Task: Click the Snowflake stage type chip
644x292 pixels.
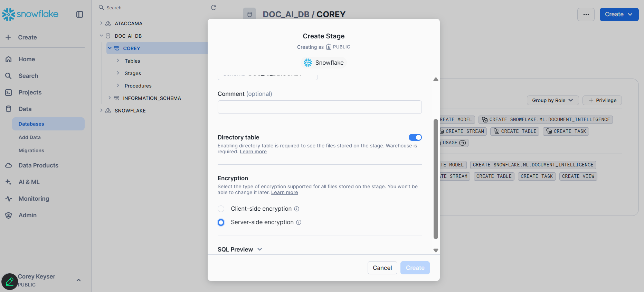Action: click(x=323, y=63)
